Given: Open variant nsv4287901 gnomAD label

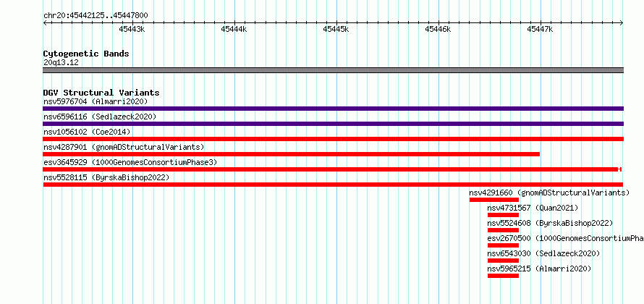Looking at the screenshot, I should pyautogui.click(x=124, y=147).
